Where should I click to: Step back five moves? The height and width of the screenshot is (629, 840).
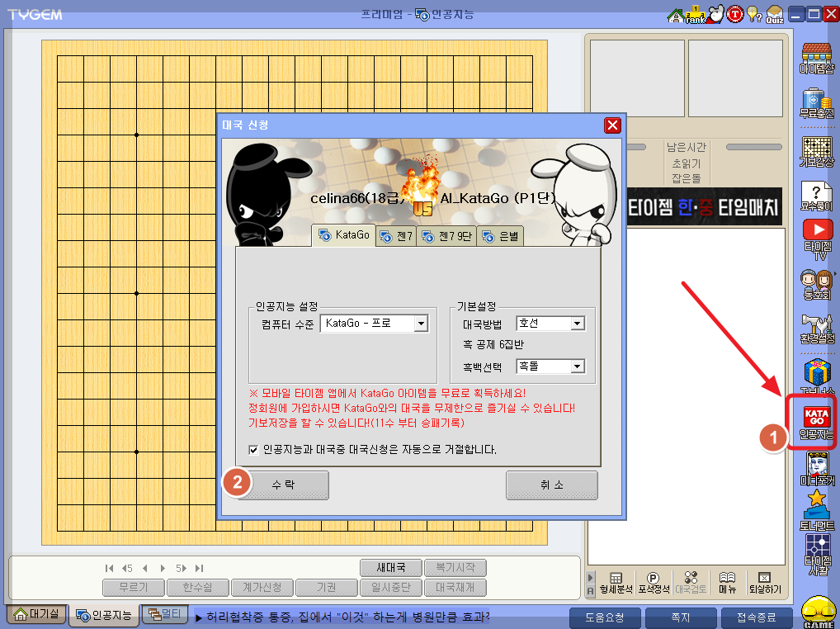coord(127,568)
